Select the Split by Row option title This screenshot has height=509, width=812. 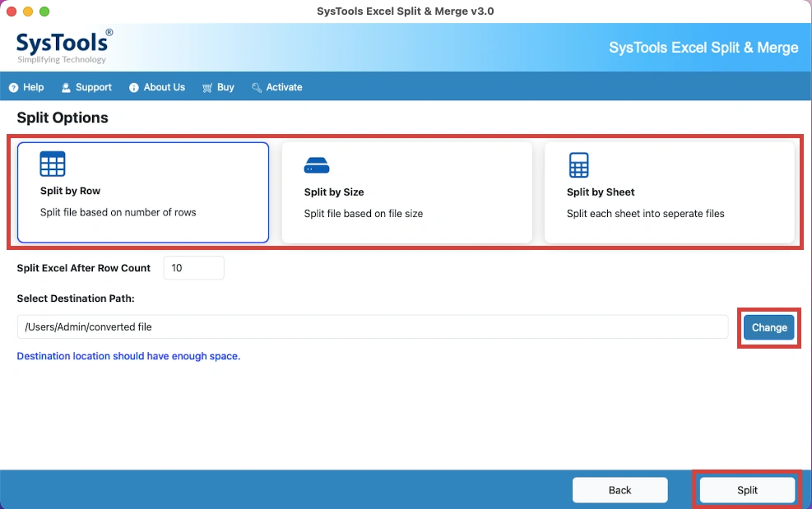coord(71,191)
